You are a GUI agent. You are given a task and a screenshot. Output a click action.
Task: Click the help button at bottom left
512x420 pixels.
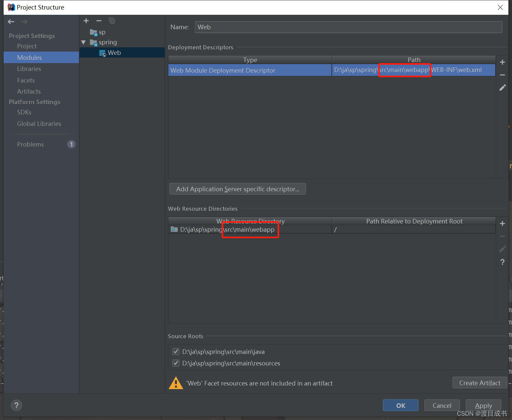[x=16, y=405]
